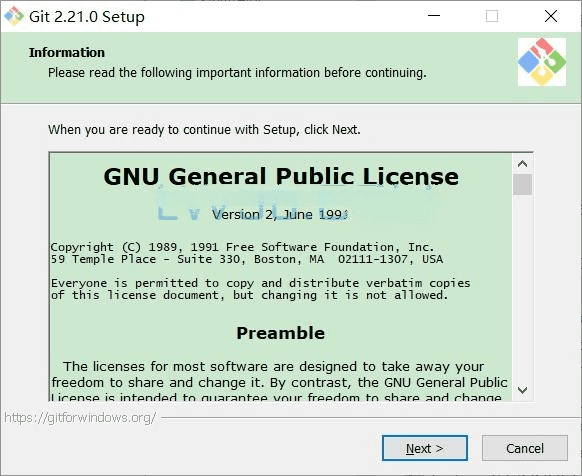The width and height of the screenshot is (582, 476).
Task: Click the Git logo in the header
Action: (x=542, y=62)
